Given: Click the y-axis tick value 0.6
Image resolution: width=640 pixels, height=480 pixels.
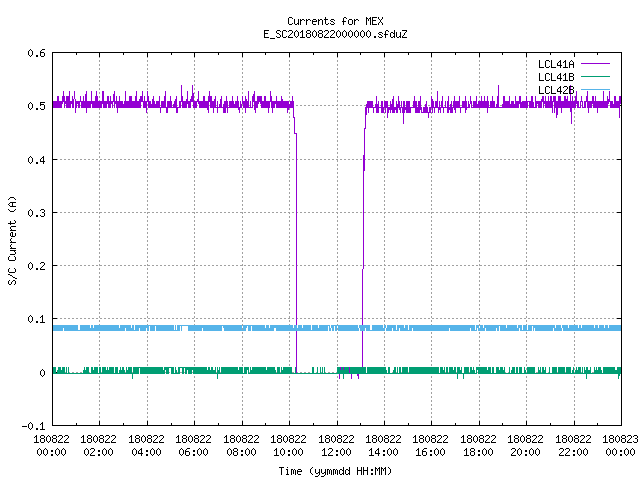Looking at the screenshot, I should click(36, 53).
